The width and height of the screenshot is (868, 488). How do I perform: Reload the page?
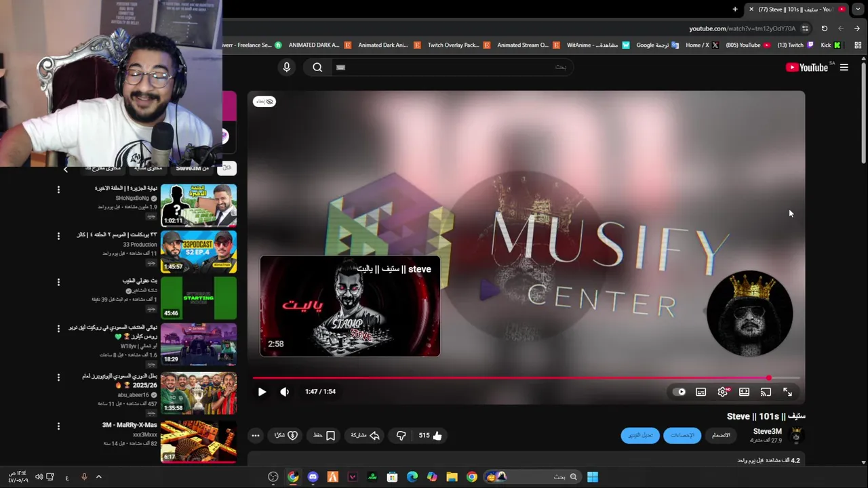[824, 28]
